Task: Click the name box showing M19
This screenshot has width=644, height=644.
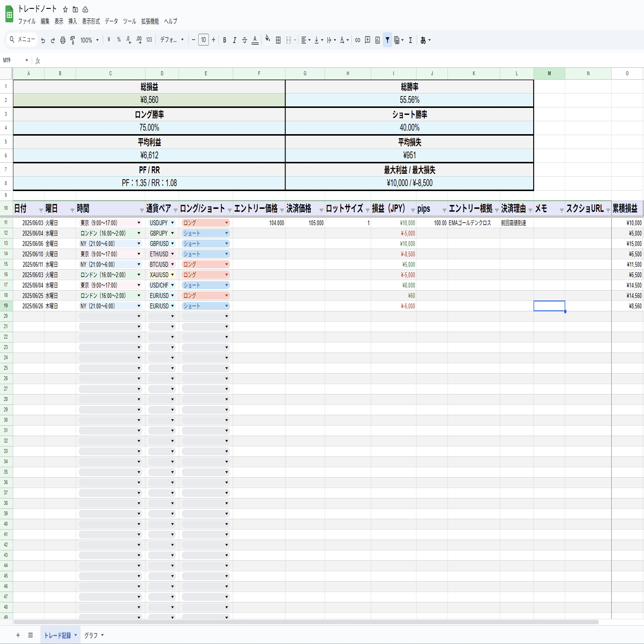Action: 15,60
